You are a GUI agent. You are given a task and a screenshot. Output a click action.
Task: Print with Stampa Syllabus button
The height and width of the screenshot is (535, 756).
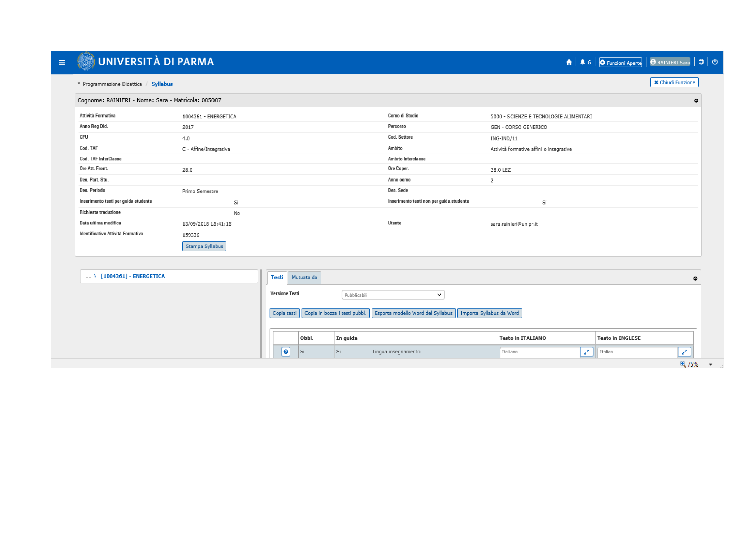click(204, 246)
